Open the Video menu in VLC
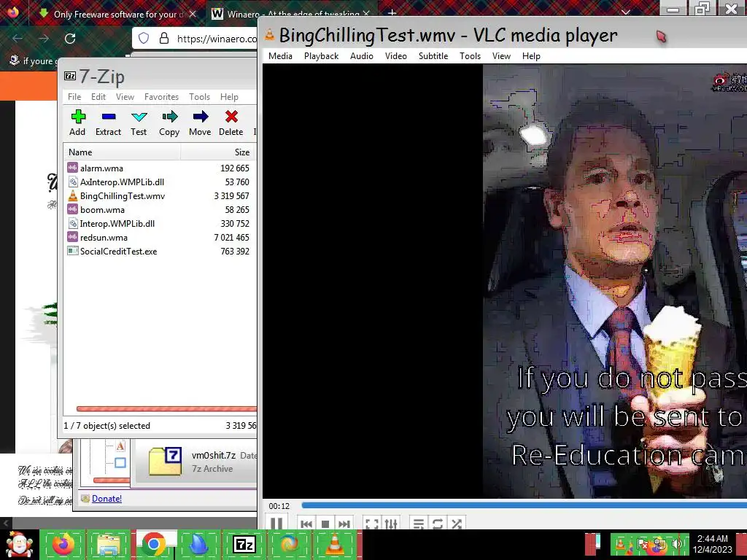Image resolution: width=747 pixels, height=560 pixels. pyautogui.click(x=396, y=56)
